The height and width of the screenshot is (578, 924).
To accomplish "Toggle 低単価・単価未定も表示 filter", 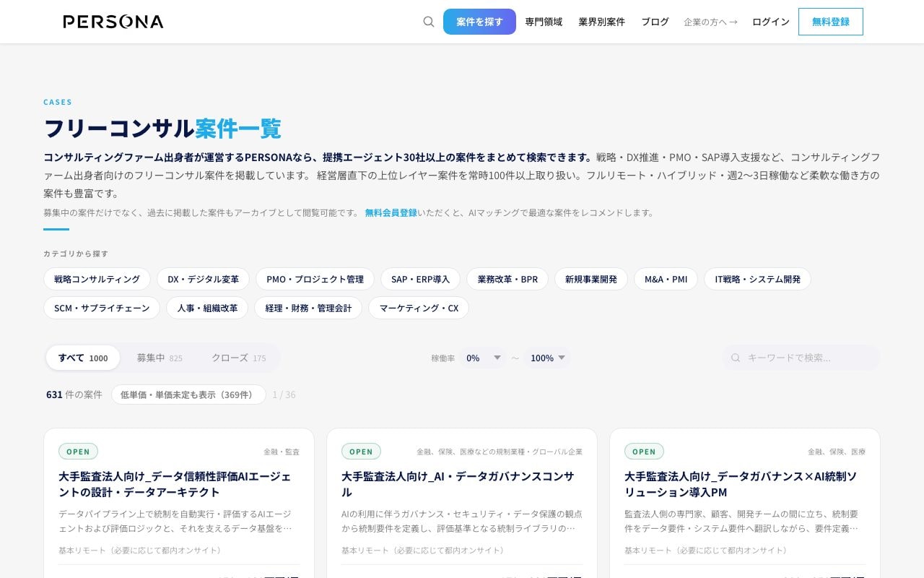I will (188, 394).
